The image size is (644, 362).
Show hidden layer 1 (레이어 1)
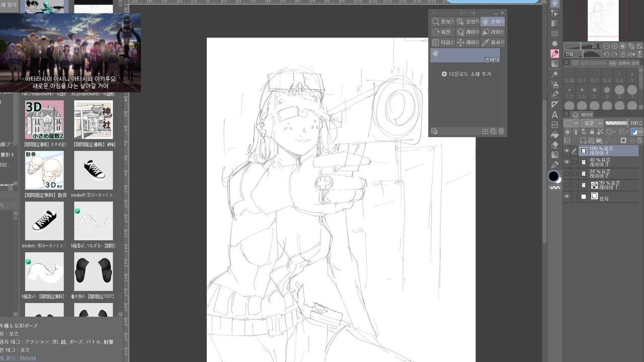point(567,185)
